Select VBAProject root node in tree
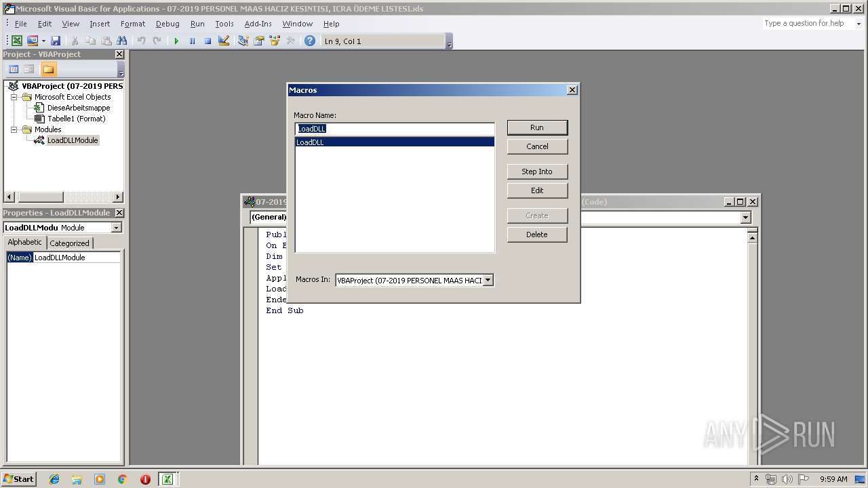 (72, 86)
